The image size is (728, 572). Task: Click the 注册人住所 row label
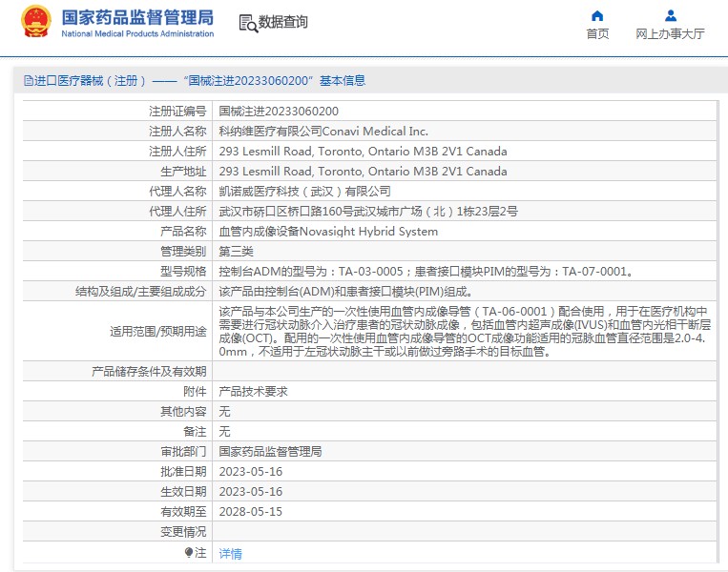[177, 152]
